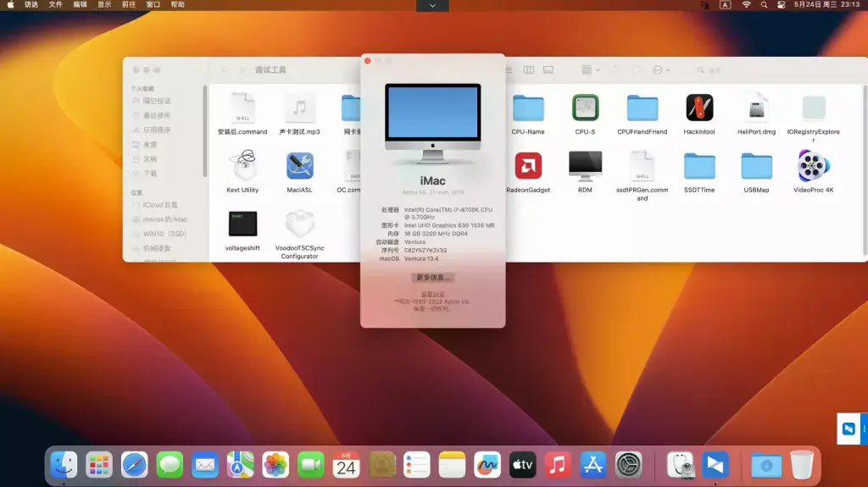
Task: Select WIN10 (SSD) volume in sidebar
Action: point(164,233)
